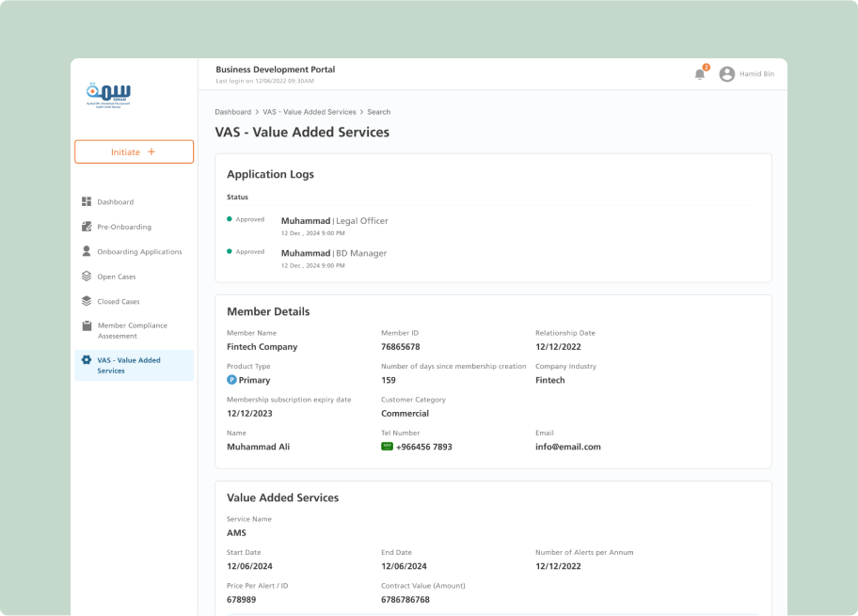Click the Relationship Date value 12/12/2022
The width and height of the screenshot is (858, 616).
pos(558,347)
